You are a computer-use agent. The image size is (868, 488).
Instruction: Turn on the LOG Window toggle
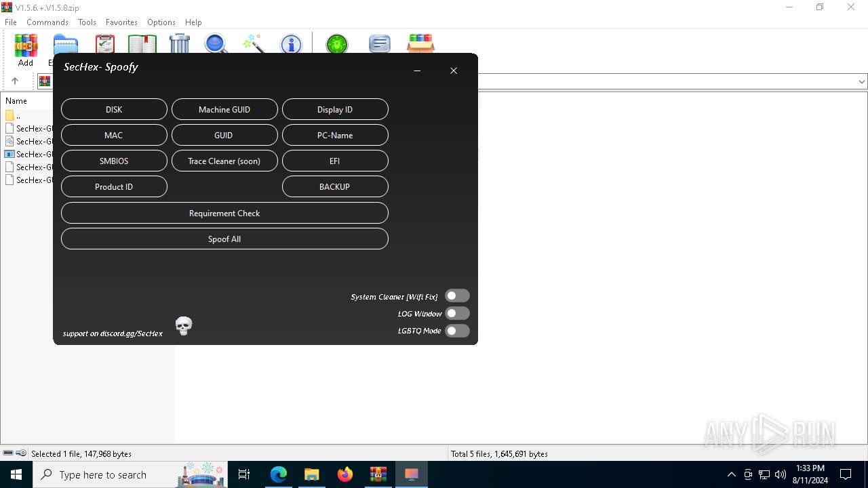(x=457, y=313)
